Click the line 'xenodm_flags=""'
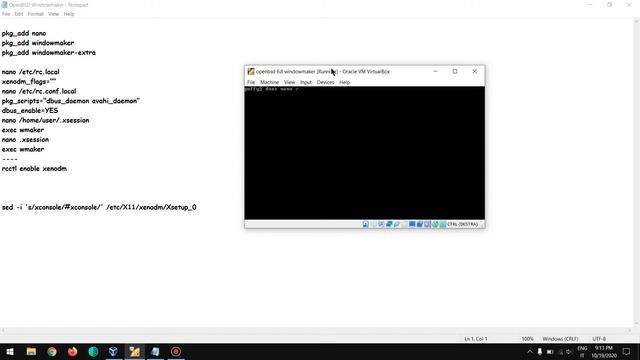Image resolution: width=640 pixels, height=360 pixels. [x=29, y=82]
